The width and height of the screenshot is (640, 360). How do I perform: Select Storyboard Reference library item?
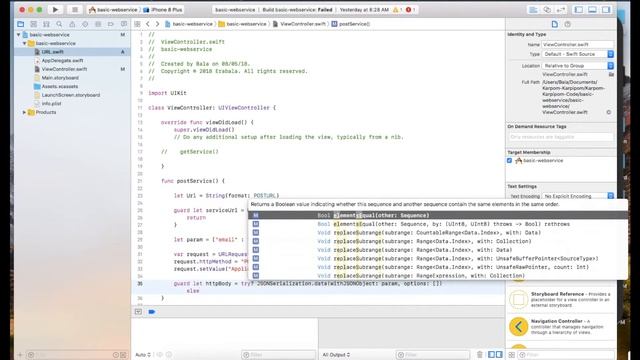click(x=561, y=300)
